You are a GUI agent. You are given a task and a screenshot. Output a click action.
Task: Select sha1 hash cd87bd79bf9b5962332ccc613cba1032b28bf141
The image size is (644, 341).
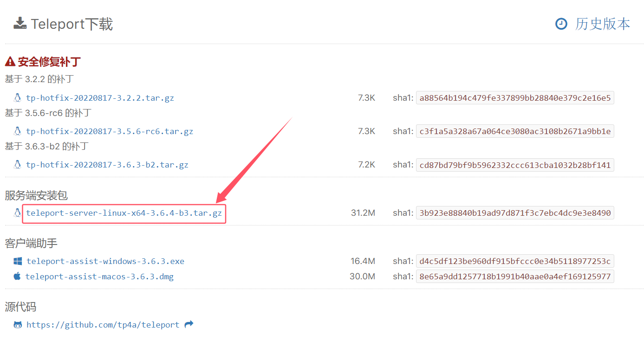[x=515, y=165]
